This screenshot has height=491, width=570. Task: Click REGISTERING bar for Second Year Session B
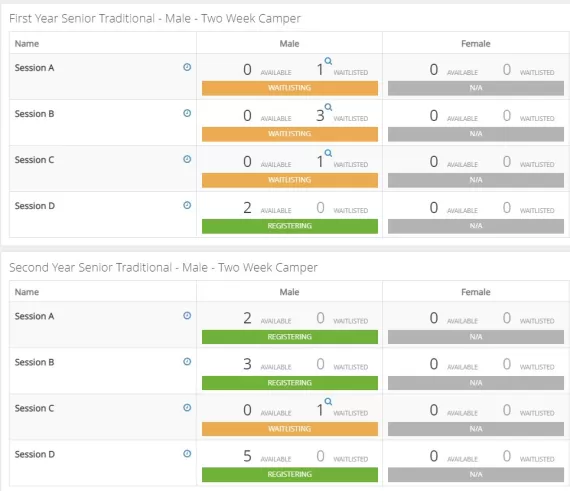coord(290,383)
